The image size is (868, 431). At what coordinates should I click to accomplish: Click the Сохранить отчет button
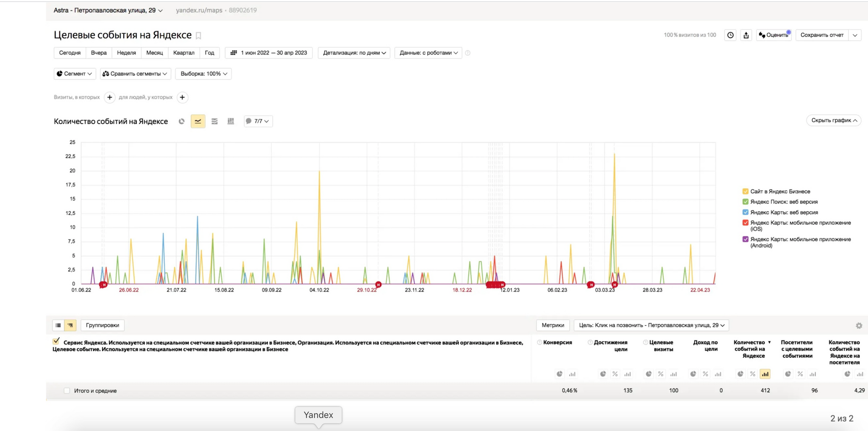pos(822,35)
